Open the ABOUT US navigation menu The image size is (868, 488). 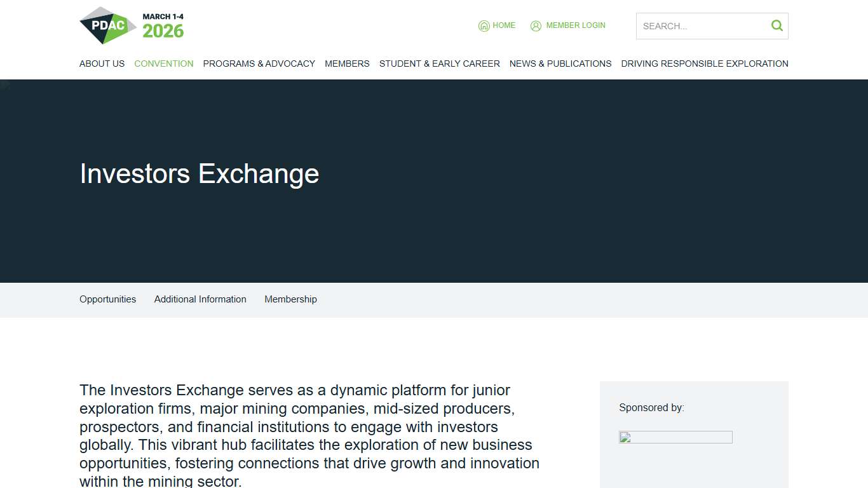(102, 64)
